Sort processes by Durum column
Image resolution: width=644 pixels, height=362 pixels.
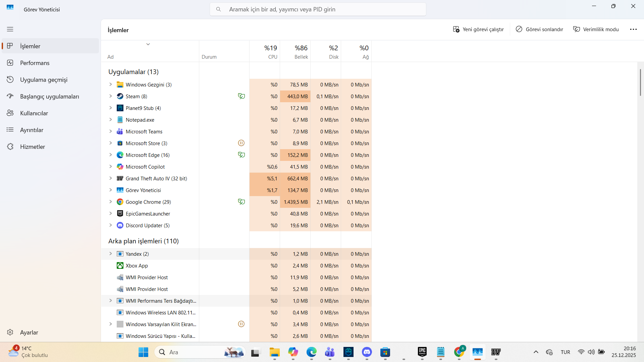pyautogui.click(x=224, y=52)
